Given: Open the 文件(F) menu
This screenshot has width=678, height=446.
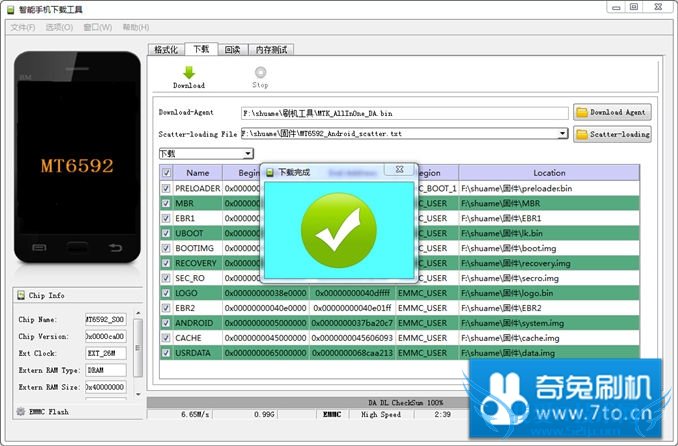Looking at the screenshot, I should [22, 27].
